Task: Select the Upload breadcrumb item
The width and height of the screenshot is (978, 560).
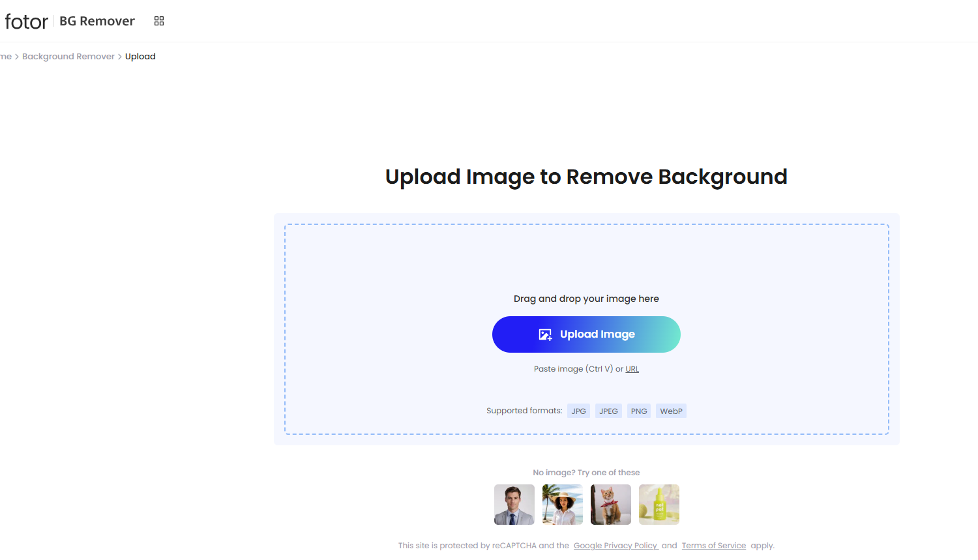Action: [x=140, y=57]
